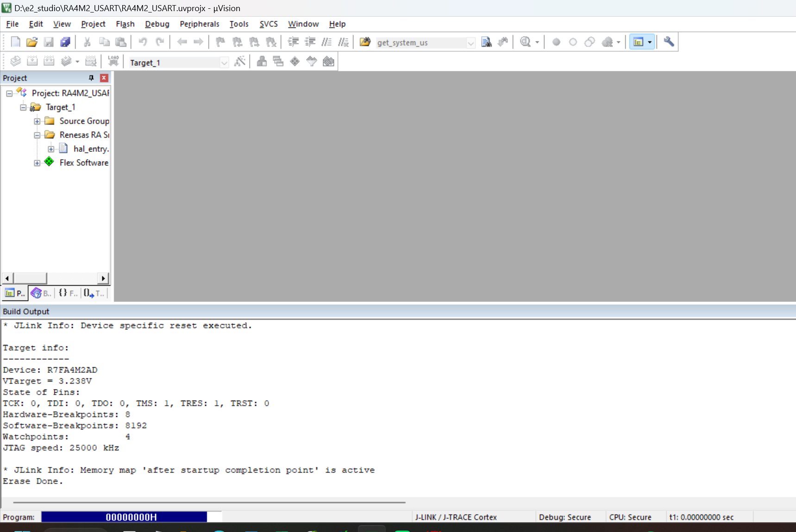Click the J-LINK / J-TRACE Cortex status

(x=456, y=517)
